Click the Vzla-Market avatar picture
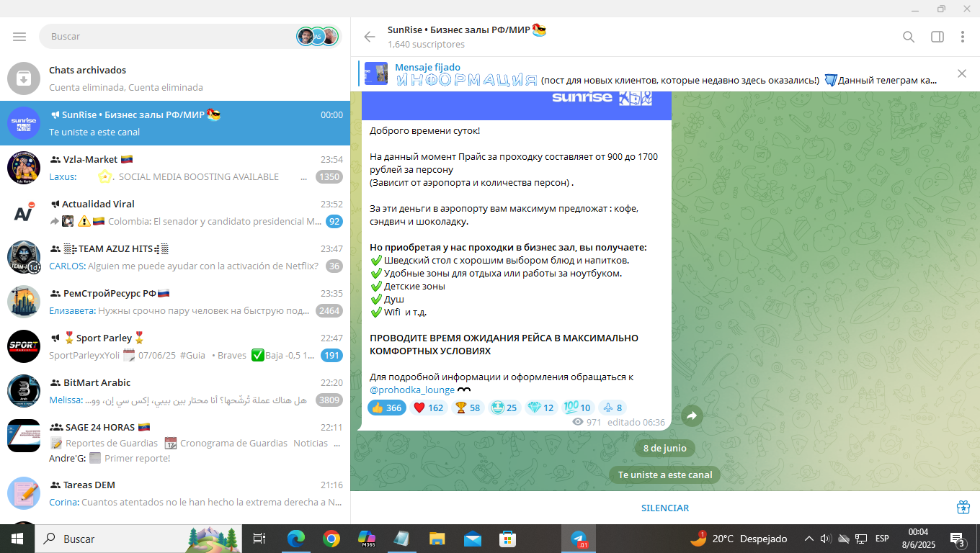This screenshot has width=980, height=553. tap(24, 168)
